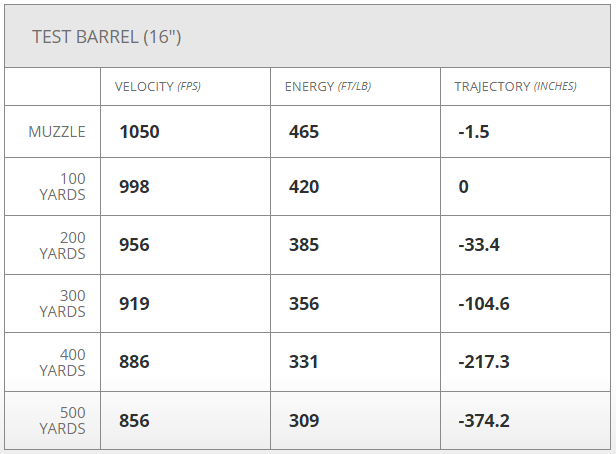The height and width of the screenshot is (454, 616).
Task: Click the TEST BARREL (16") header
Action: [x=106, y=37]
